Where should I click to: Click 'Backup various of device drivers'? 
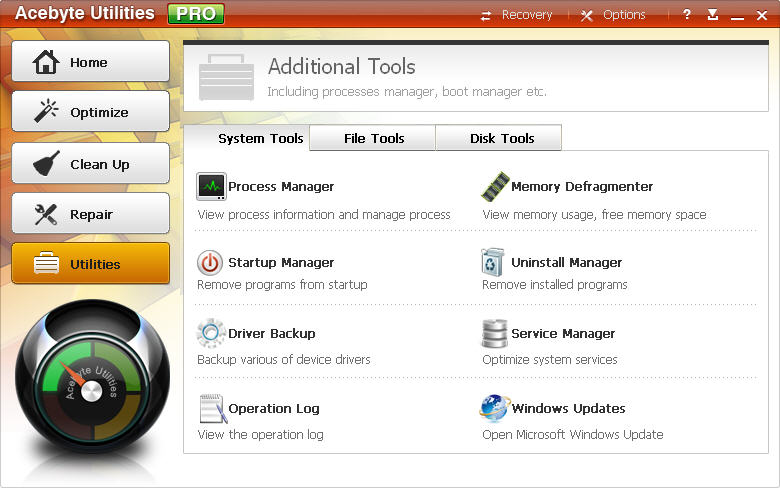[x=284, y=359]
